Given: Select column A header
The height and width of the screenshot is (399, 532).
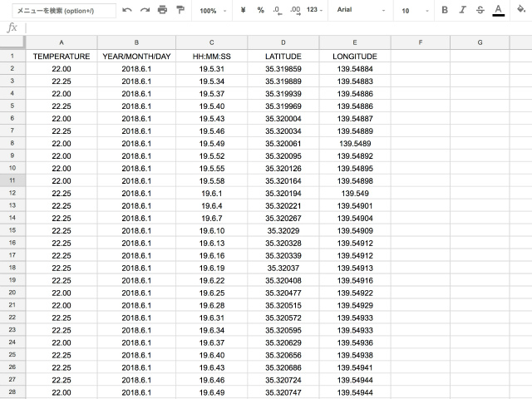Looking at the screenshot, I should point(62,42).
